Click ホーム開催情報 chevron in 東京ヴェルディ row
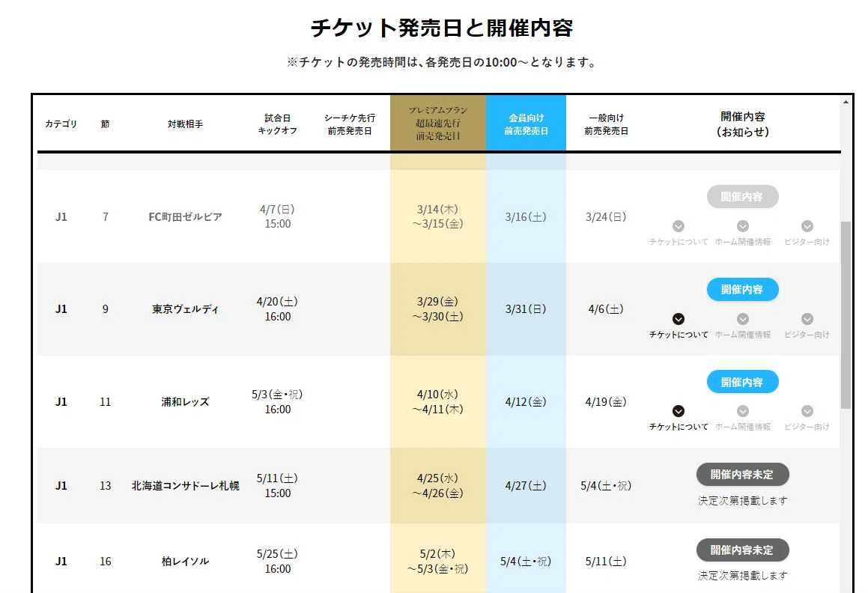The width and height of the screenshot is (868, 593). pos(743,319)
